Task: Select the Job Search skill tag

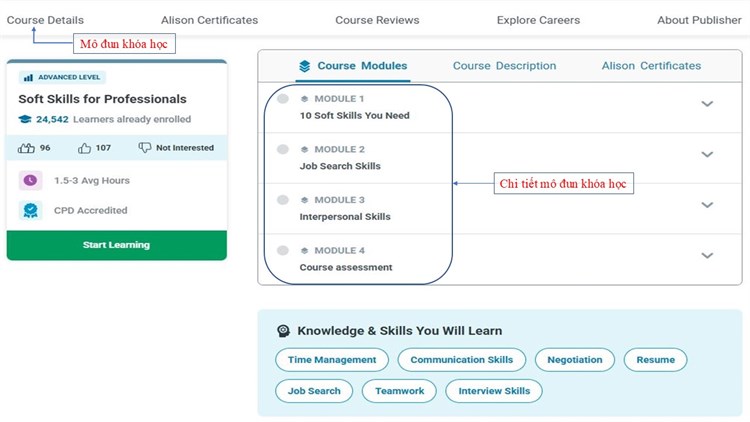Action: pyautogui.click(x=314, y=391)
